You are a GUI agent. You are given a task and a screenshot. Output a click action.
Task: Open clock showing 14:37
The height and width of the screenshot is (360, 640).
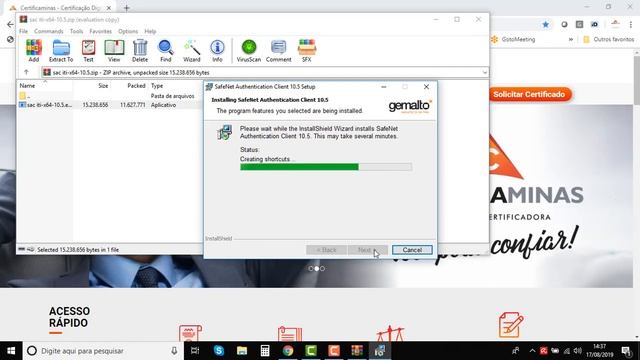[x=600, y=351]
